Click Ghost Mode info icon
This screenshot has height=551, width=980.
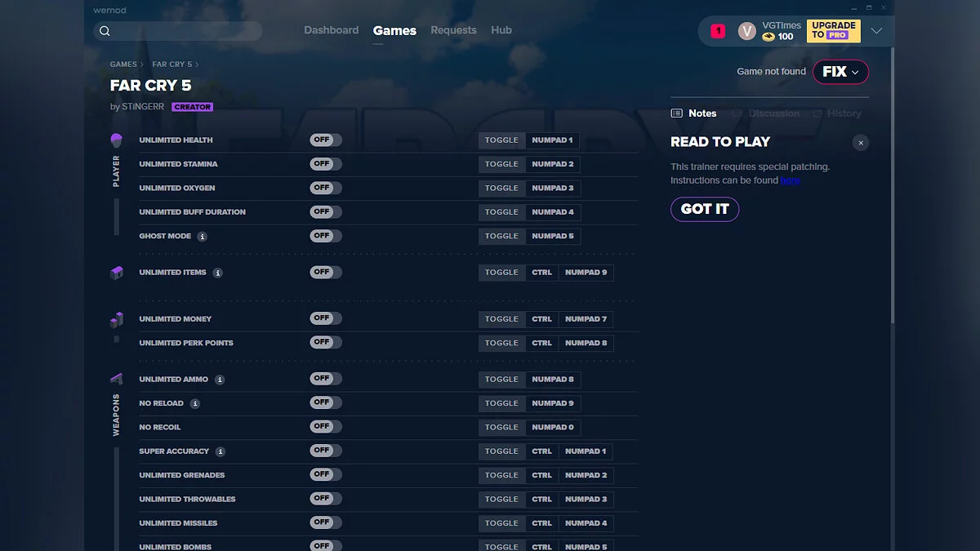pos(203,237)
